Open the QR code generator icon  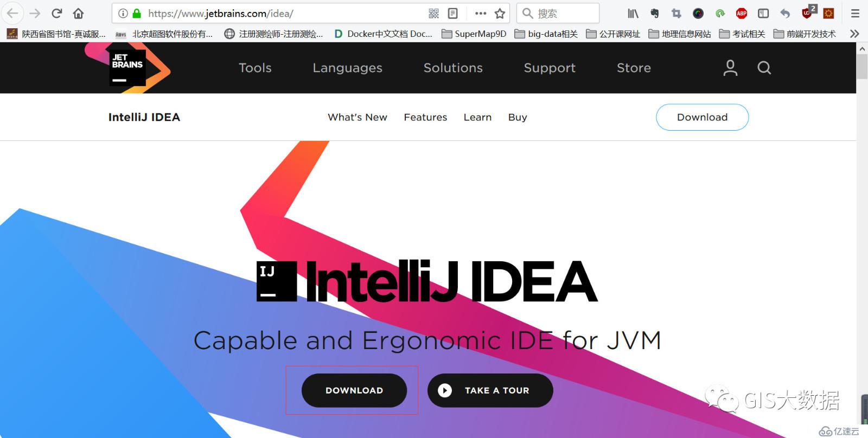(x=433, y=14)
